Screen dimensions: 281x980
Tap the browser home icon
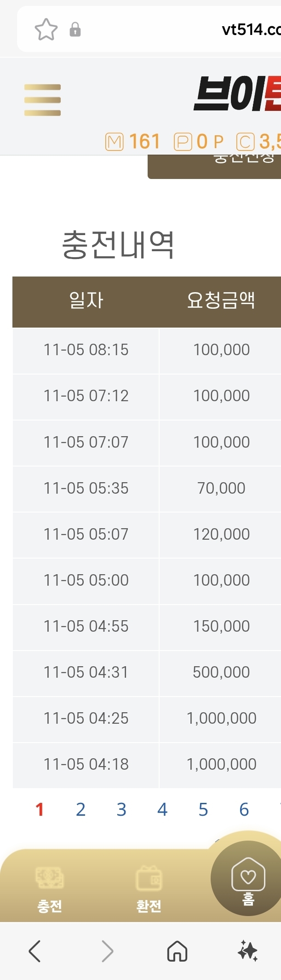pyautogui.click(x=177, y=951)
